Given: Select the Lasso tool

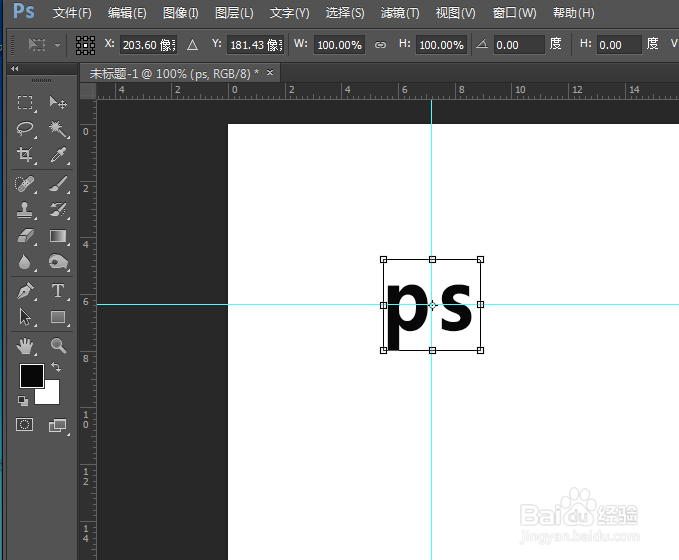Looking at the screenshot, I should 25,129.
